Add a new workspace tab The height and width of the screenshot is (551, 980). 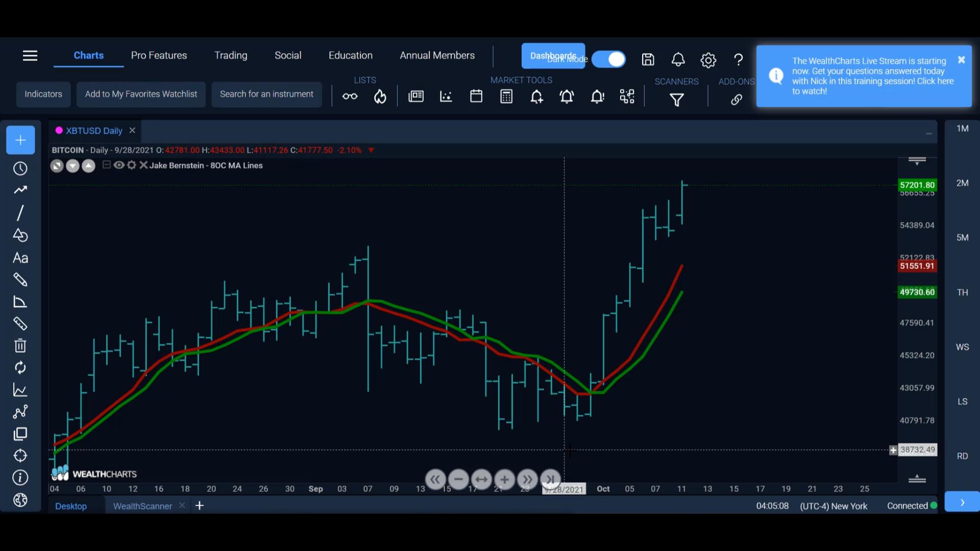(200, 506)
